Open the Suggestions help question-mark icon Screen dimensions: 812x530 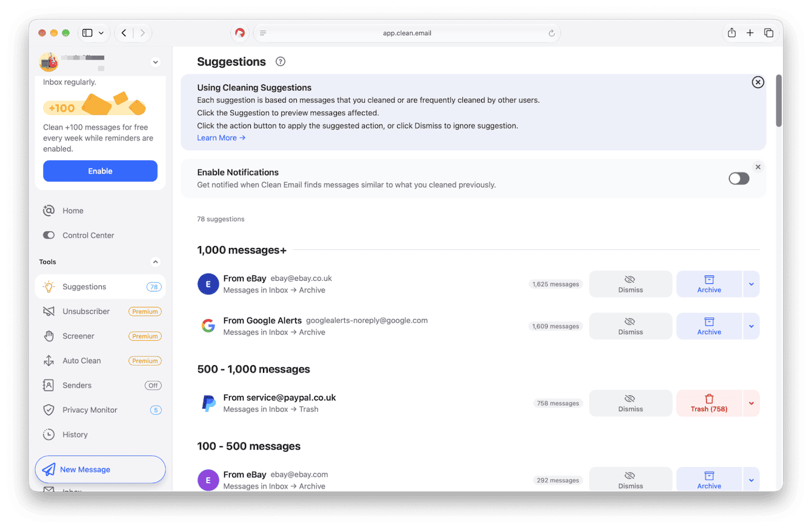[x=280, y=61]
